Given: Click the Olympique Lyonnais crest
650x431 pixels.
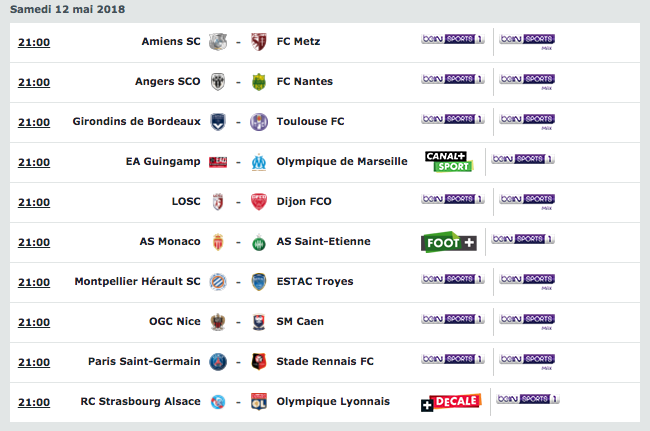Looking at the screenshot, I should [x=259, y=402].
